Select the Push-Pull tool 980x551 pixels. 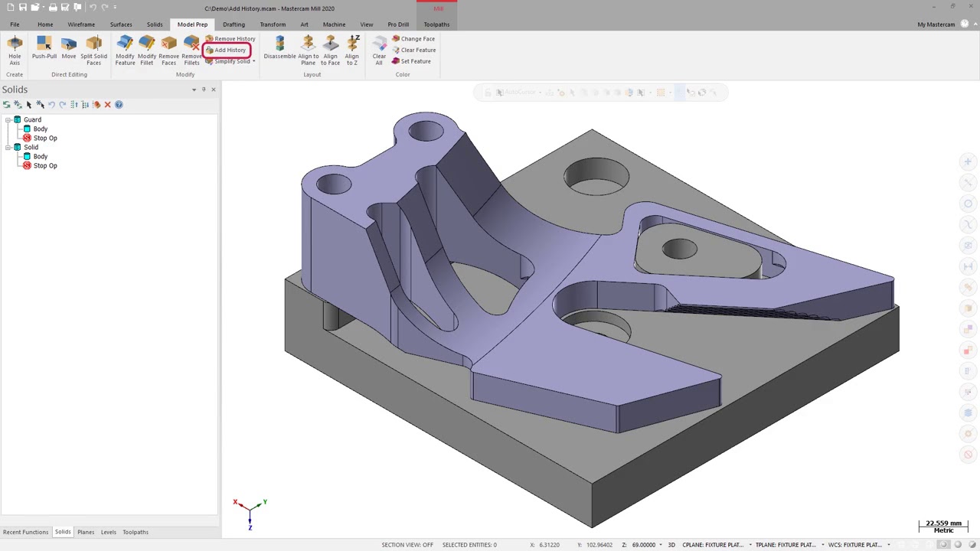[x=44, y=47]
